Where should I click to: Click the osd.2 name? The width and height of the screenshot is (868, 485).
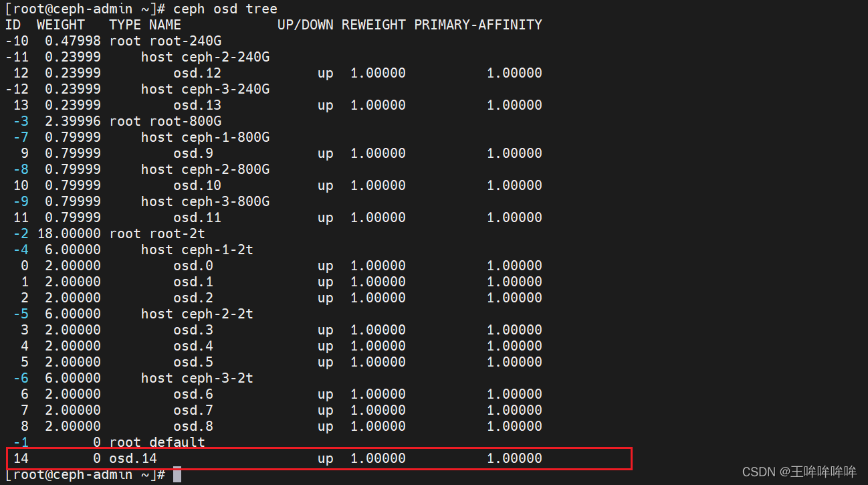tap(193, 298)
